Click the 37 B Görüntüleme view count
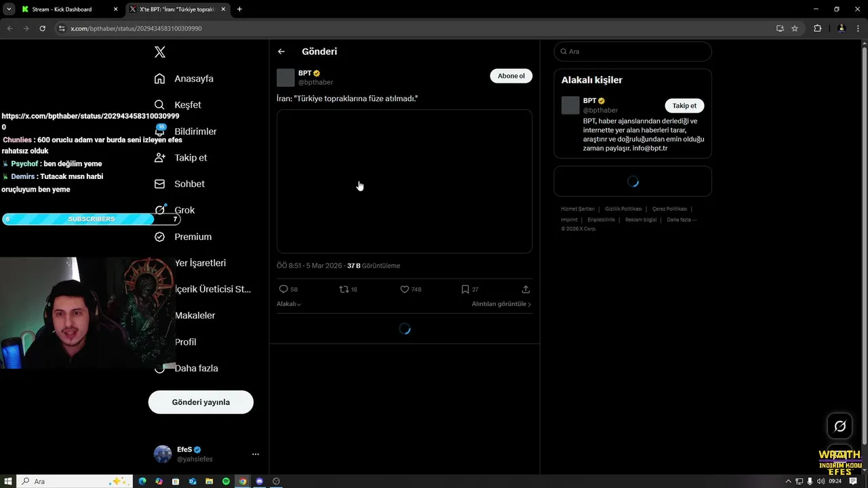Screen dimensions: 868x488 pyautogui.click(x=374, y=266)
